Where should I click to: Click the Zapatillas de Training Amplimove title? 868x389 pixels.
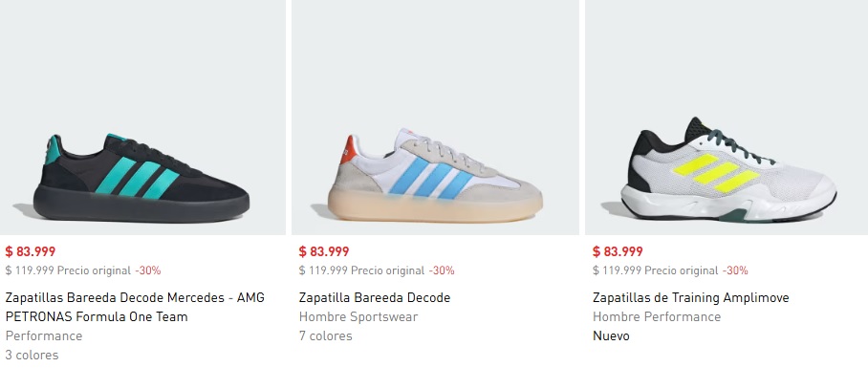[691, 297]
